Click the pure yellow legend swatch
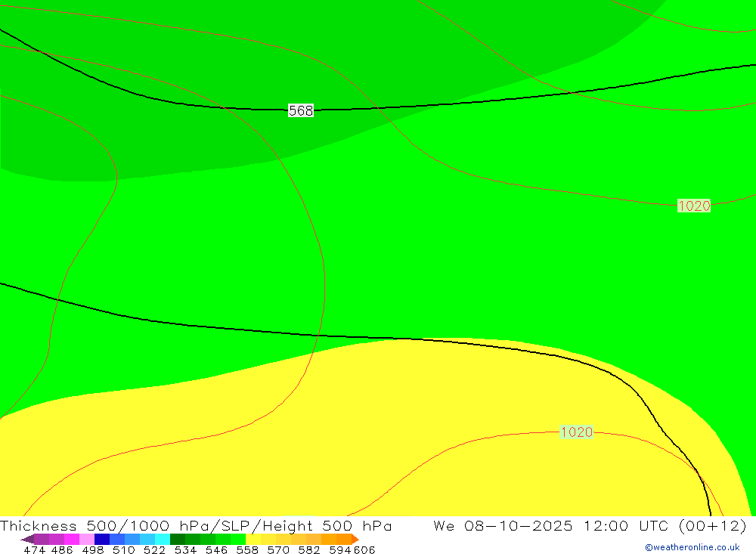 pyautogui.click(x=253, y=539)
